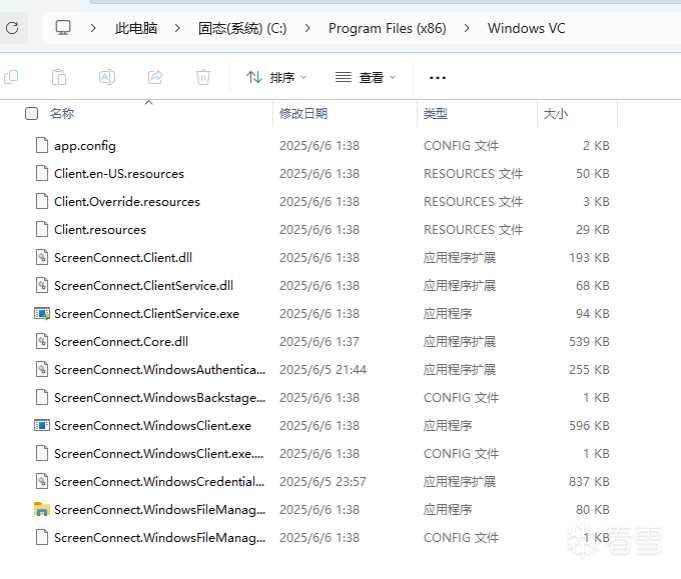Sort by 大小 column header
681x579 pixels.
click(555, 114)
